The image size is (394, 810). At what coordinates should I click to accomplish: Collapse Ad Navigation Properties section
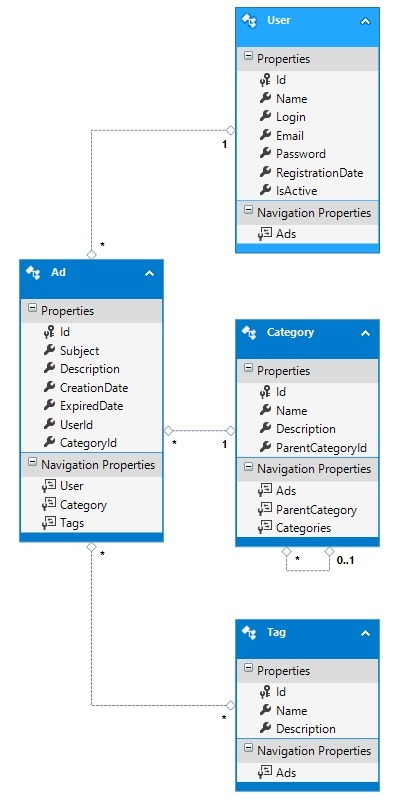coord(33,462)
